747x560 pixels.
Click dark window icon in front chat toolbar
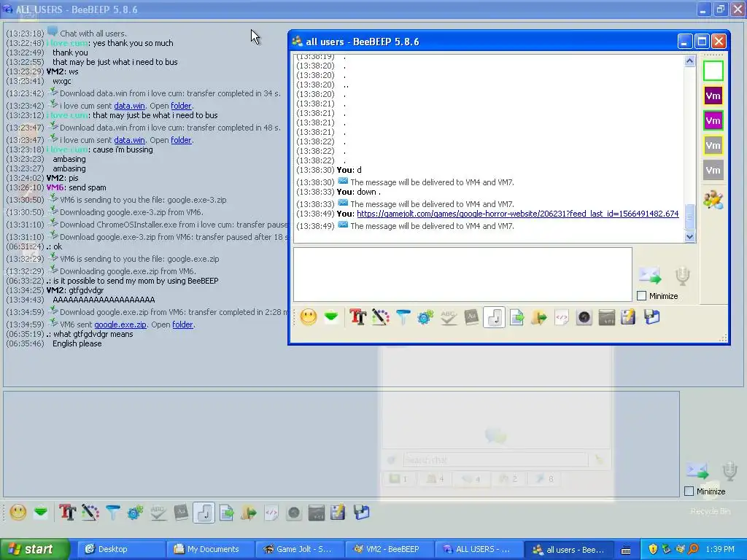606,317
